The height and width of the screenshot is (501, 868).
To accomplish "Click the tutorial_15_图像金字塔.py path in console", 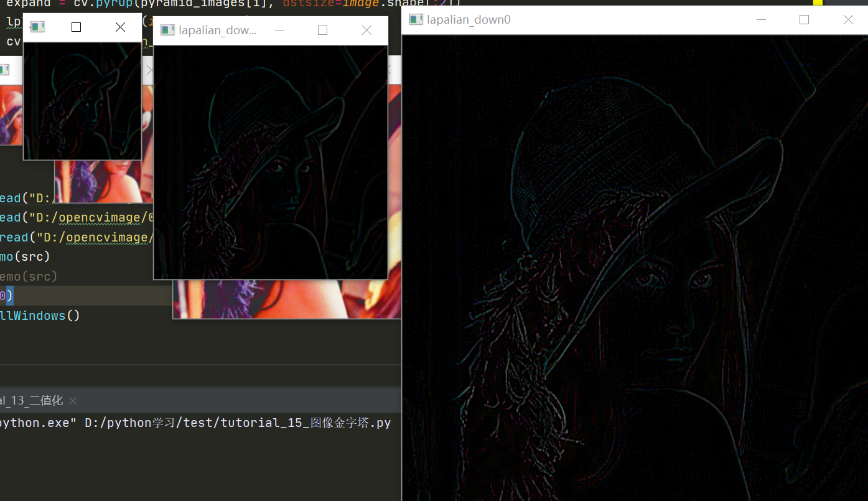I will [x=238, y=423].
